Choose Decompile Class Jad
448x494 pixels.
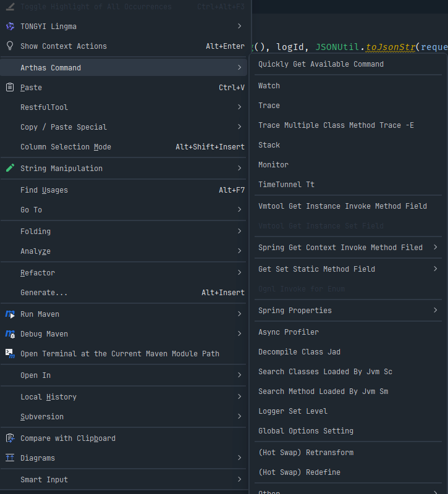pyautogui.click(x=299, y=352)
